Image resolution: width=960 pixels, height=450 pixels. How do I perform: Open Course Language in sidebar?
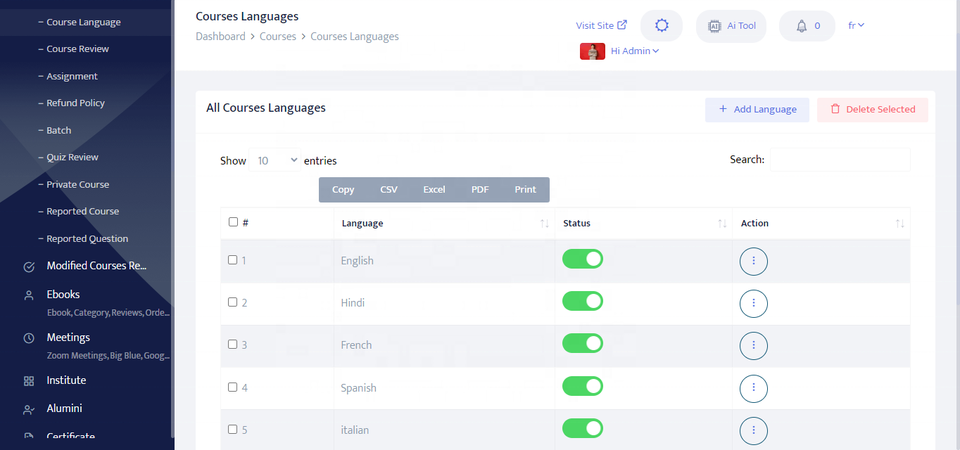(x=83, y=22)
